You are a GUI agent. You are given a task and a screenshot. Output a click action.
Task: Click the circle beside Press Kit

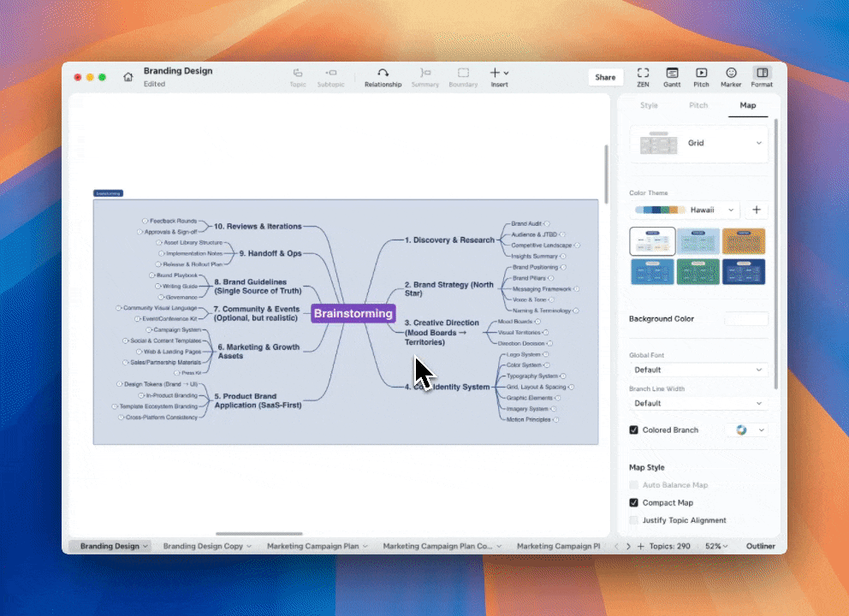(176, 373)
